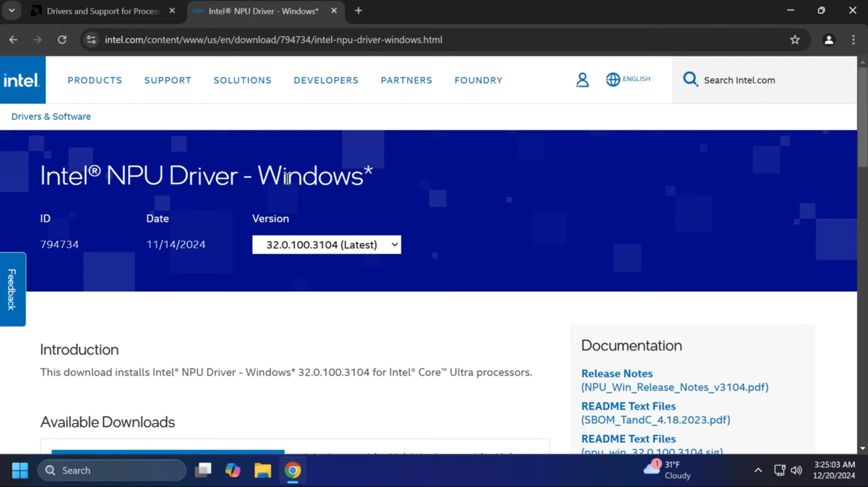
Task: Click the magnifier search icon on Intel.com
Action: tap(690, 79)
